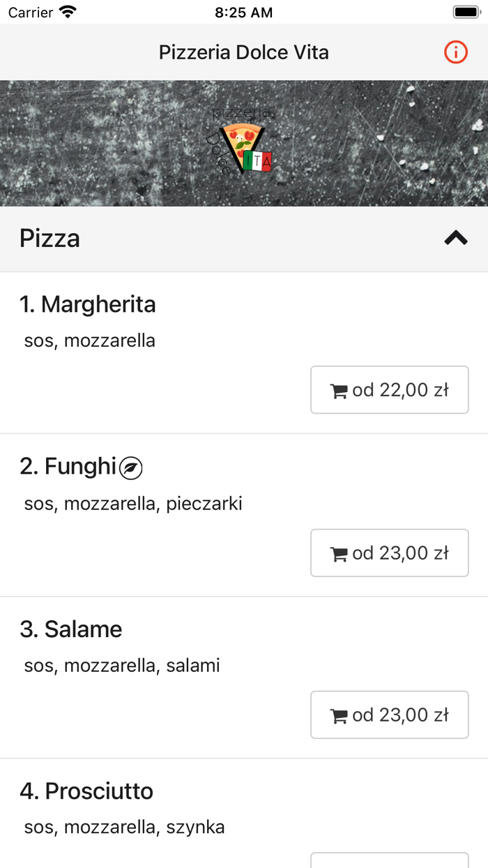This screenshot has height=868, width=488.
Task: Click the chevron next to Pizza heading
Action: point(457,238)
